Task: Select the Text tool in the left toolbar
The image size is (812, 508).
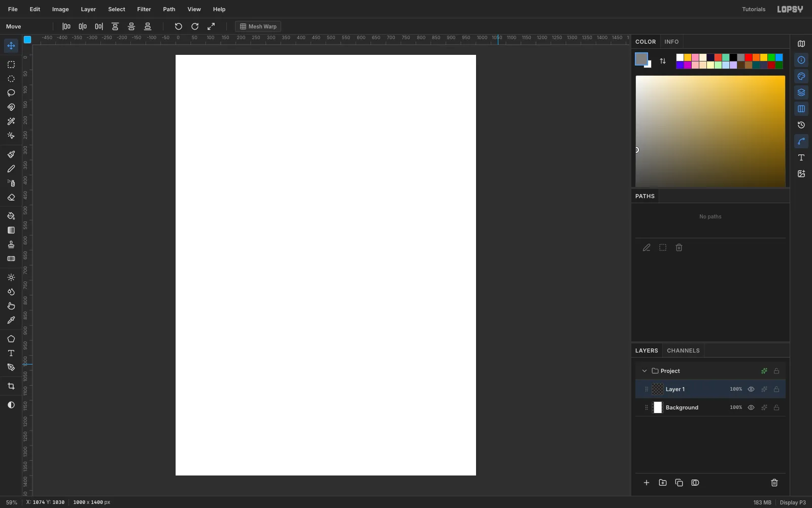Action: pos(11,353)
